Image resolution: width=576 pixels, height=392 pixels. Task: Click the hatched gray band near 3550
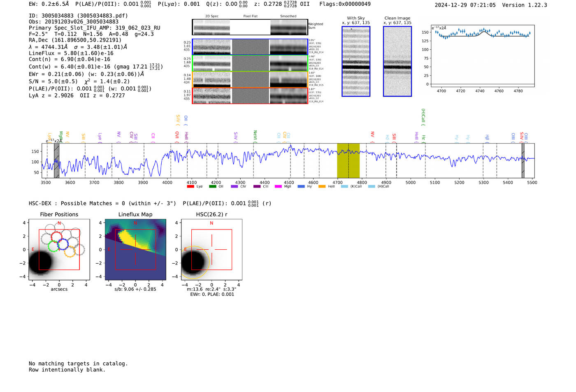point(57,160)
